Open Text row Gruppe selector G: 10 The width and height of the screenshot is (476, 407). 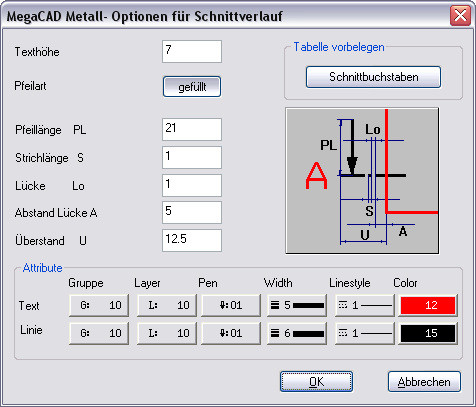point(99,305)
